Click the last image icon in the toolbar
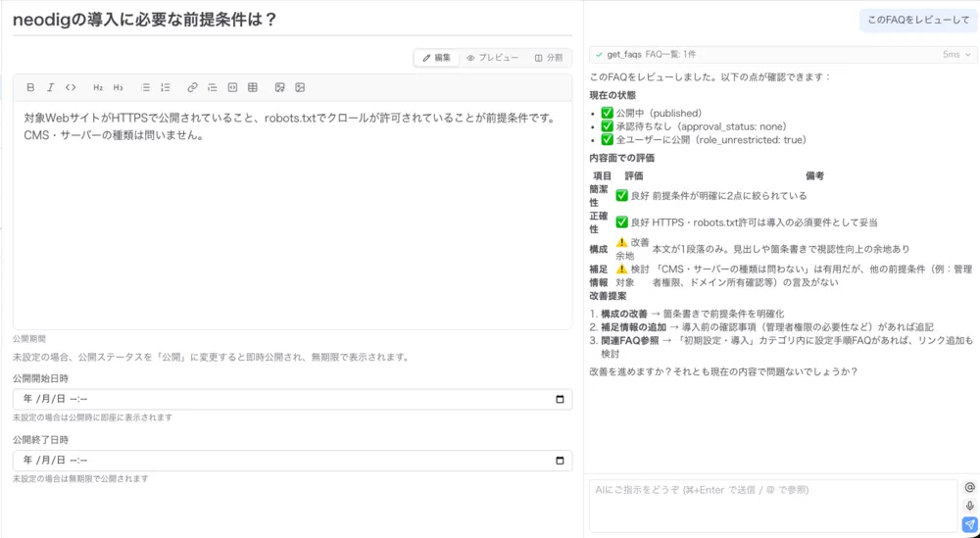This screenshot has height=538, width=980. 300,87
